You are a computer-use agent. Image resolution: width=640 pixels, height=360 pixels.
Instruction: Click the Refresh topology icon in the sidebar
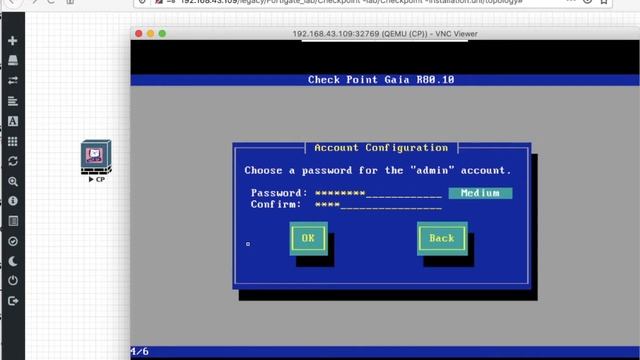click(13, 161)
